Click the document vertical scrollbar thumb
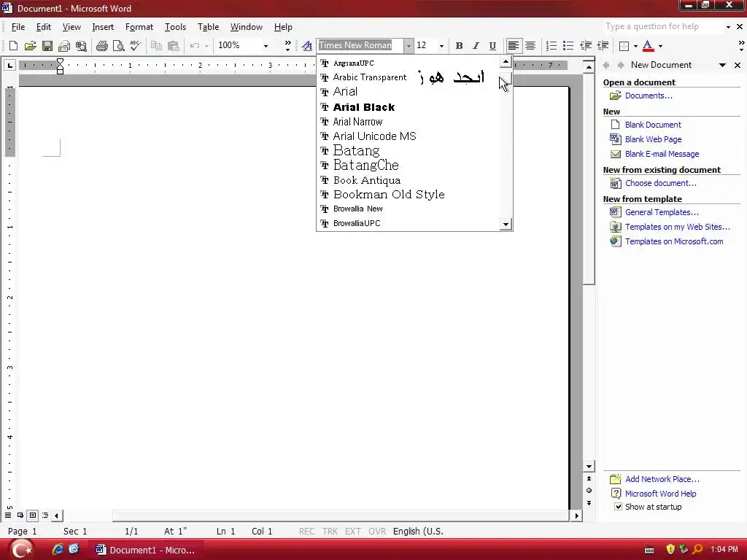 (x=589, y=179)
